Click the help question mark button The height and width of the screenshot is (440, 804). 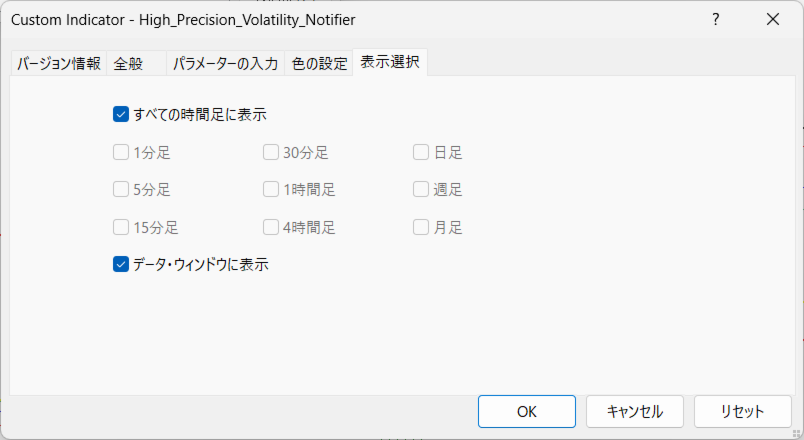[716, 19]
